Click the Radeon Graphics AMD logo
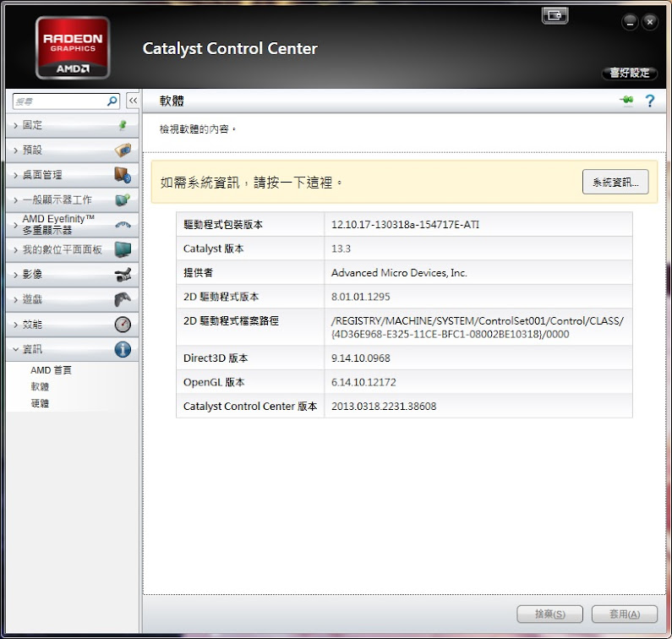Image resolution: width=672 pixels, height=639 pixels. pyautogui.click(x=73, y=47)
